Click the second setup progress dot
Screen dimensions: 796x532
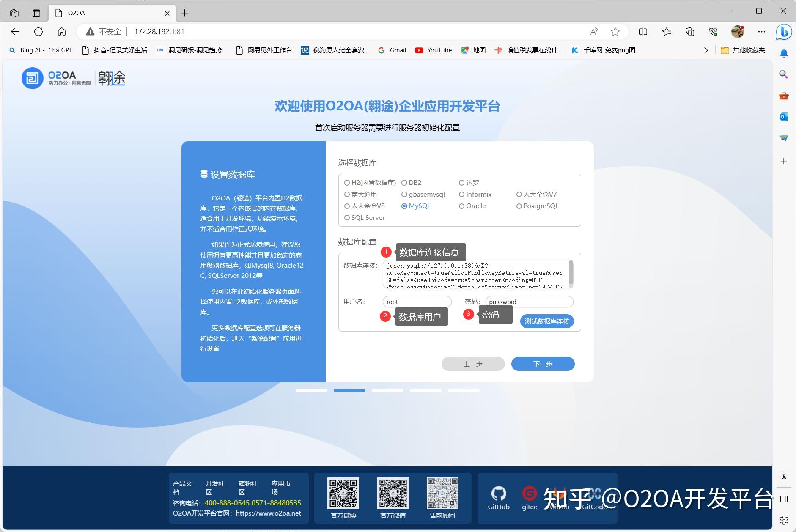(350, 390)
